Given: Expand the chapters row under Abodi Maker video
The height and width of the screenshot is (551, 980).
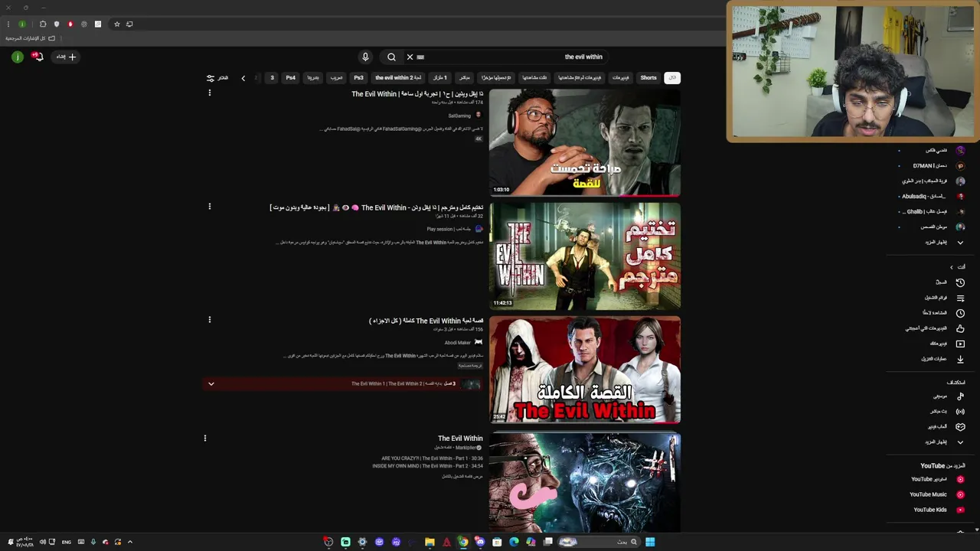Looking at the screenshot, I should tap(211, 384).
